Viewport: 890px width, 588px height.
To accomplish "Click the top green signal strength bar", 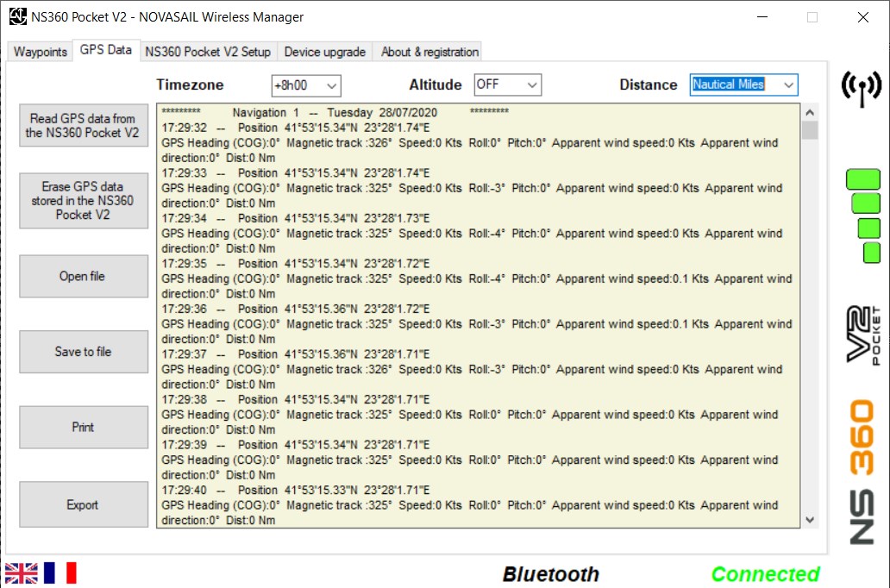I will (862, 178).
